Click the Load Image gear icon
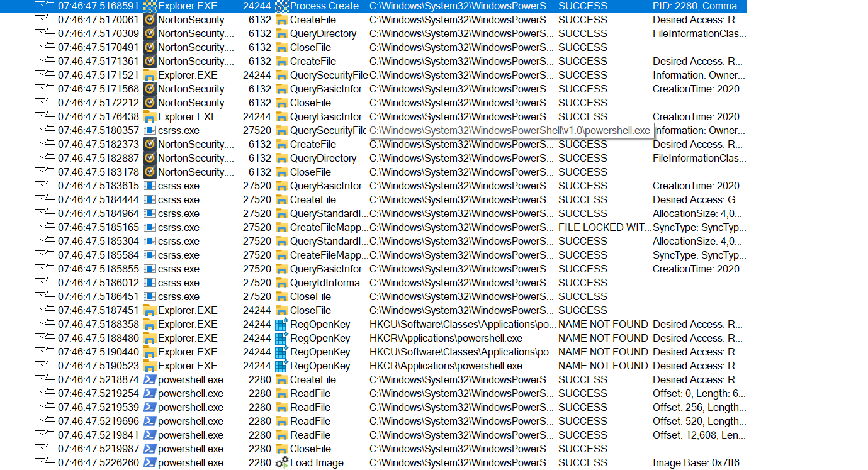Viewport: 868px width, 470px height. 282,463
